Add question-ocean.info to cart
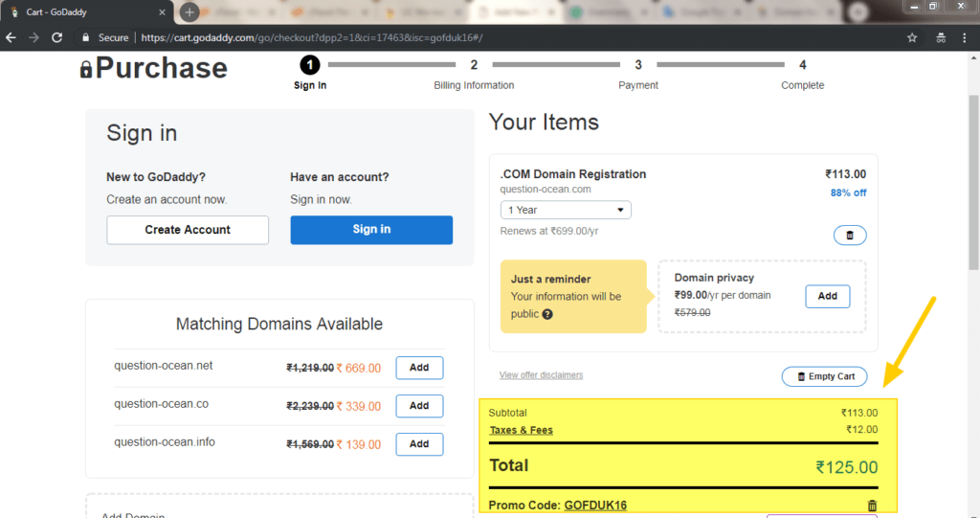Image resolution: width=980 pixels, height=518 pixels. coord(419,444)
